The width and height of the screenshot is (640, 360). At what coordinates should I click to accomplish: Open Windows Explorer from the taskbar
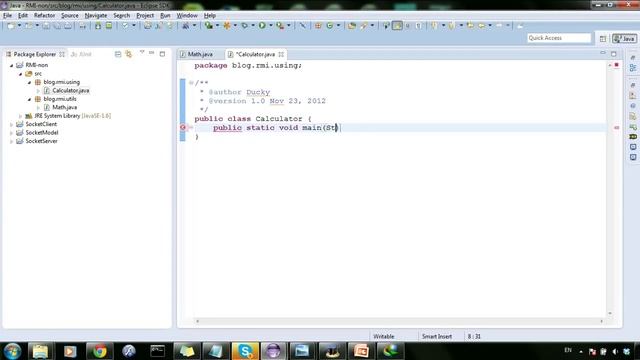pyautogui.click(x=40, y=351)
